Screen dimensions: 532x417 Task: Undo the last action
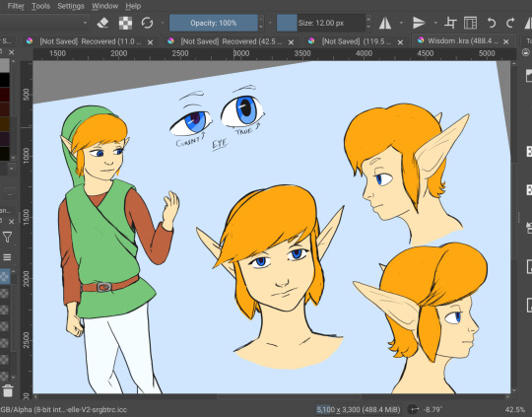[491, 23]
